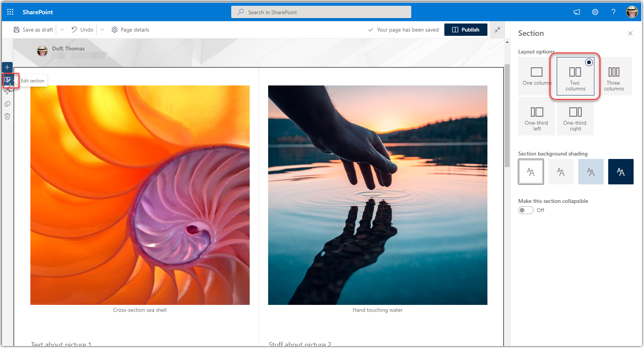The height and width of the screenshot is (348, 644).
Task: Collapse the page view with arrows icon
Action: pos(497,30)
